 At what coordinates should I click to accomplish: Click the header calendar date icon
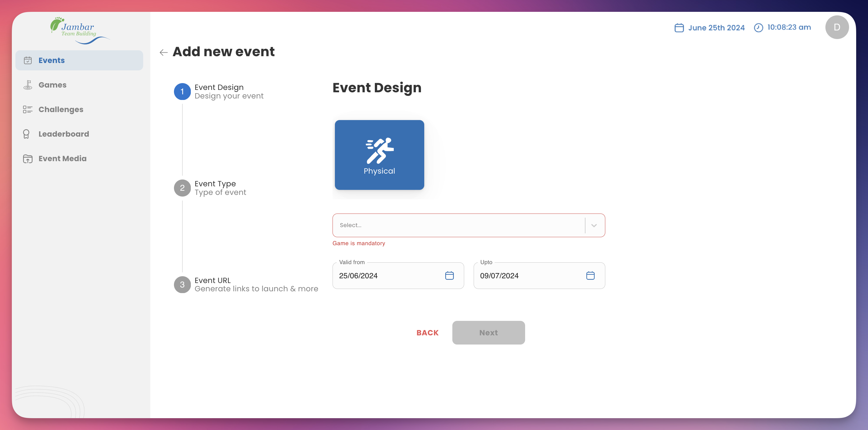[679, 28]
